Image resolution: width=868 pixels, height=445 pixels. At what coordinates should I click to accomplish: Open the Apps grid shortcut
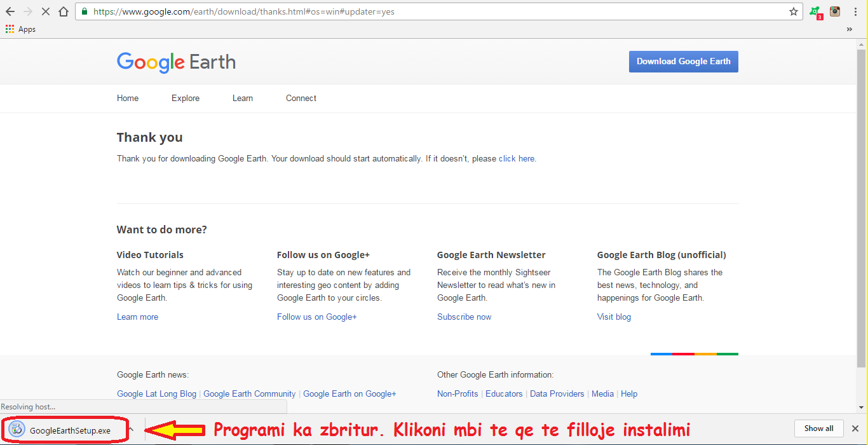point(20,29)
